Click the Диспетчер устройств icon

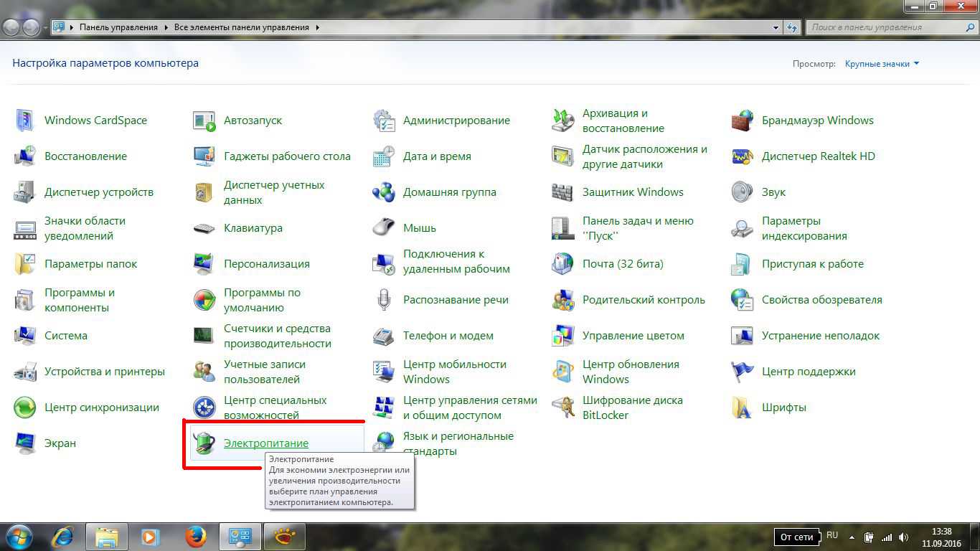[x=25, y=192]
